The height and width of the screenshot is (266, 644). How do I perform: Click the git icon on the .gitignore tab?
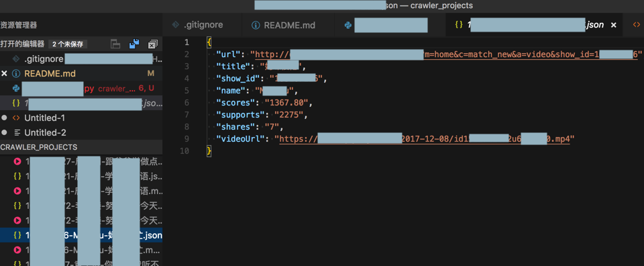tap(175, 25)
